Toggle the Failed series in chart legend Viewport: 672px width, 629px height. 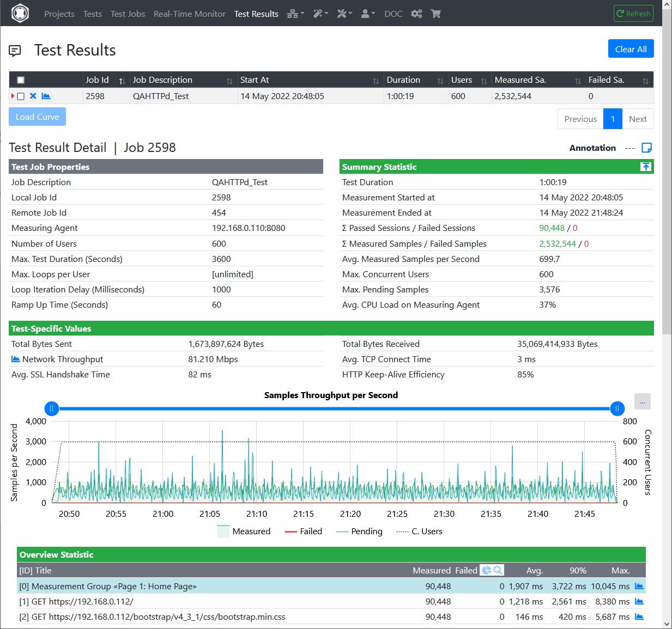[x=304, y=532]
